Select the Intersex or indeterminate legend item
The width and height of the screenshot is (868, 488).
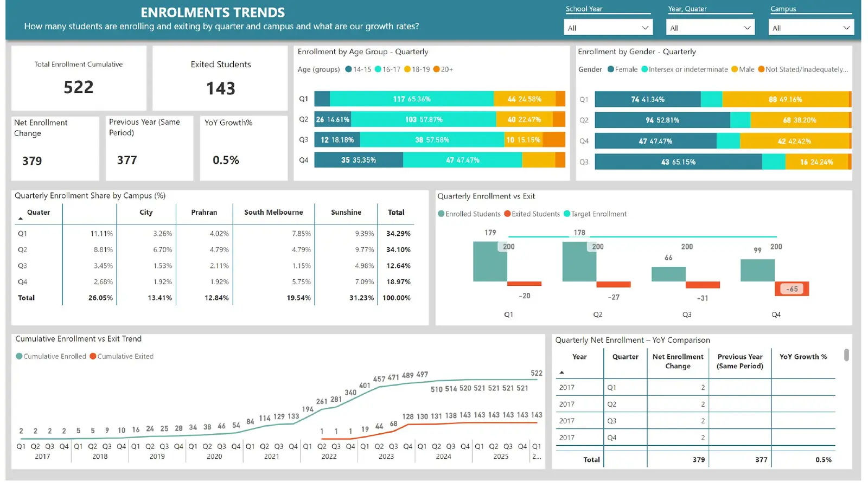tap(685, 69)
